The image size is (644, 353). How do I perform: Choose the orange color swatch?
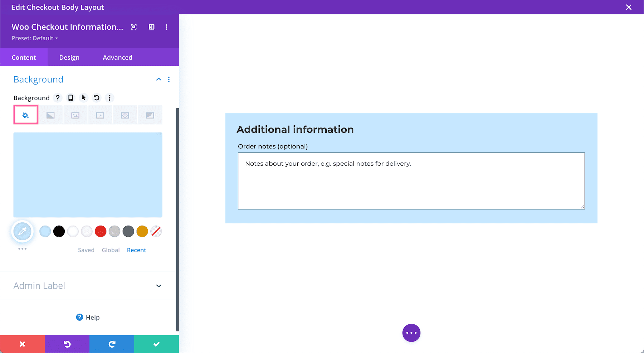tap(142, 231)
